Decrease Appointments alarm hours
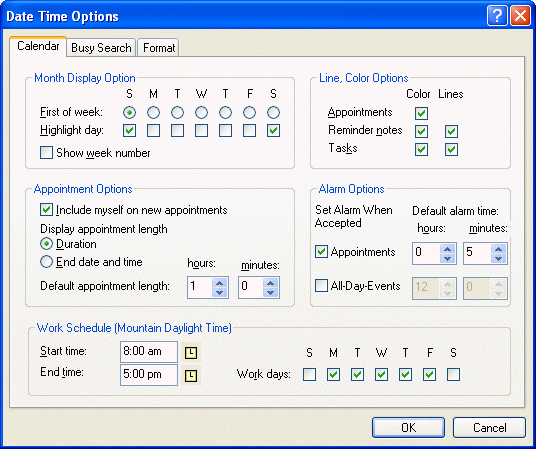Image resolution: width=536 pixels, height=449 pixels. [447, 259]
